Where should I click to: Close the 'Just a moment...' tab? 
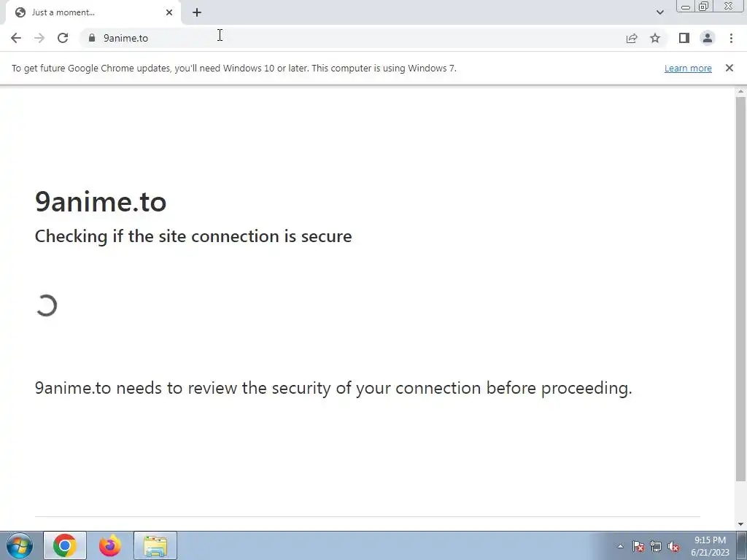(x=169, y=12)
